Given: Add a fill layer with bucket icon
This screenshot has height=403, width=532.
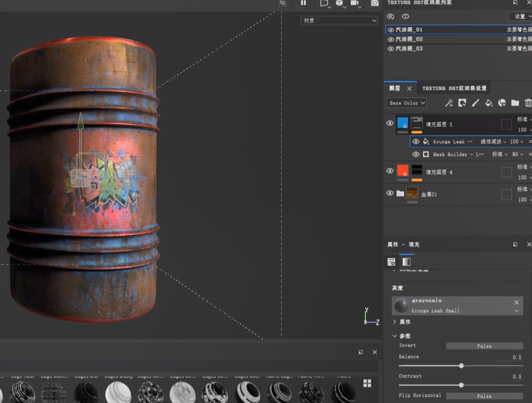Looking at the screenshot, I should tap(489, 103).
